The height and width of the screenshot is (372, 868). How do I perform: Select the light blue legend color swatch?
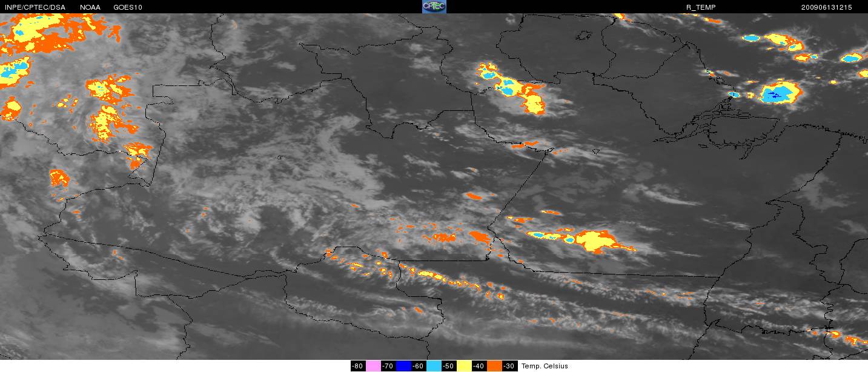tap(434, 366)
